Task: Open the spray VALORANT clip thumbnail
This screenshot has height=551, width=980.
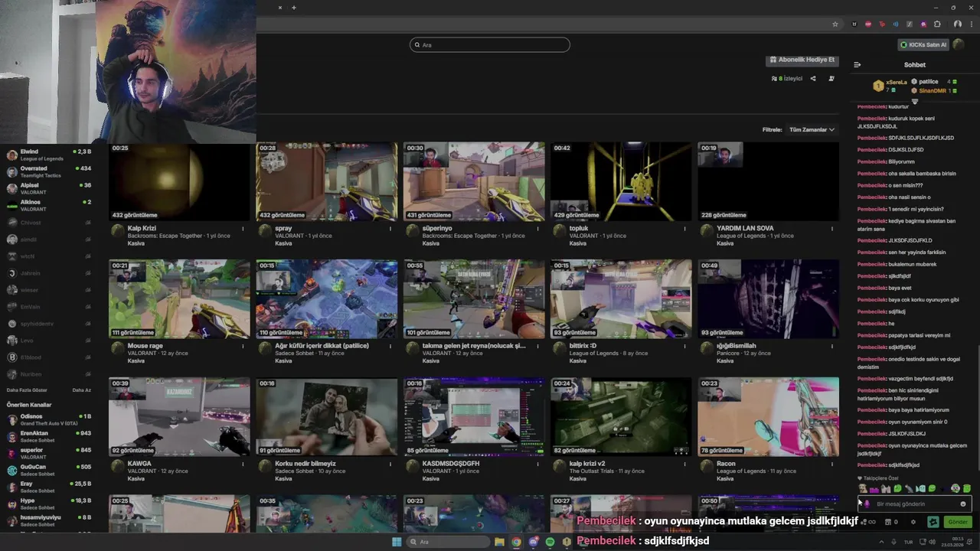Action: [x=327, y=181]
